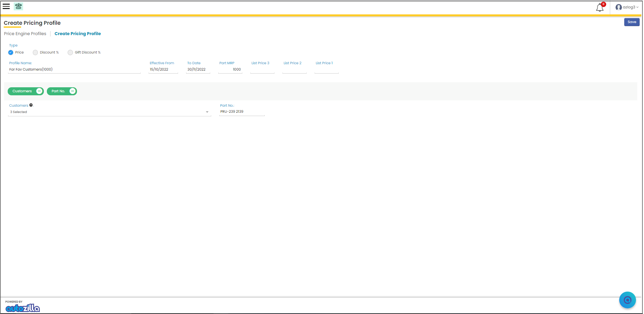Select the Discount % radio button

point(35,53)
